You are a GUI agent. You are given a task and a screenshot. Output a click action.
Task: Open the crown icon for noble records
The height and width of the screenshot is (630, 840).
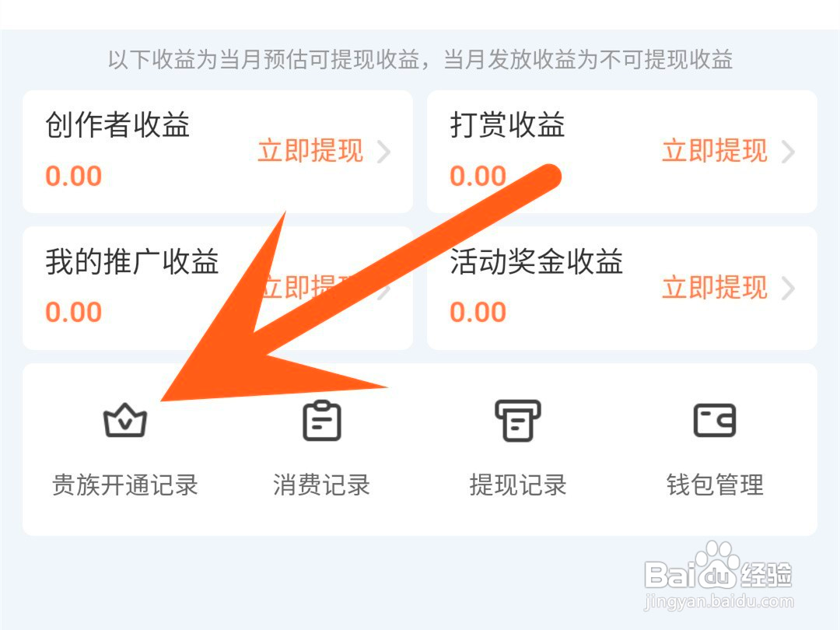tap(124, 420)
